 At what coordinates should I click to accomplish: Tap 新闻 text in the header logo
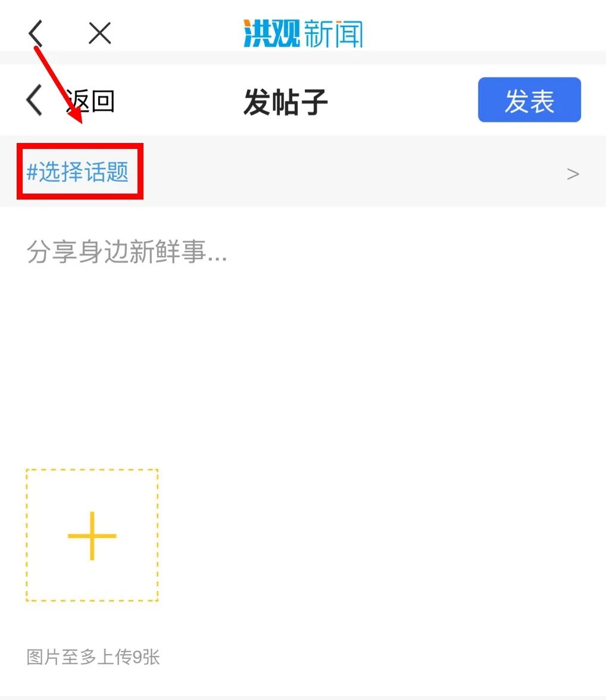tap(333, 34)
